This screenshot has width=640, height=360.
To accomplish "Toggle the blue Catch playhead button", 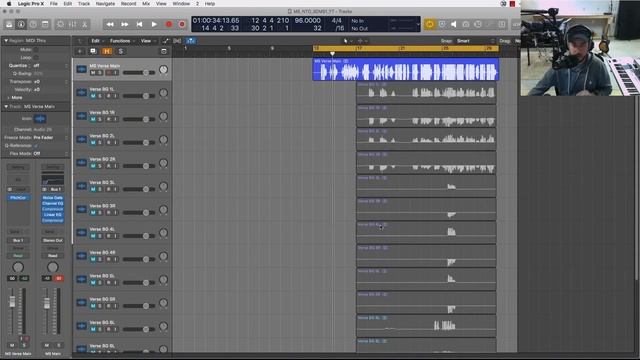I will 191,41.
